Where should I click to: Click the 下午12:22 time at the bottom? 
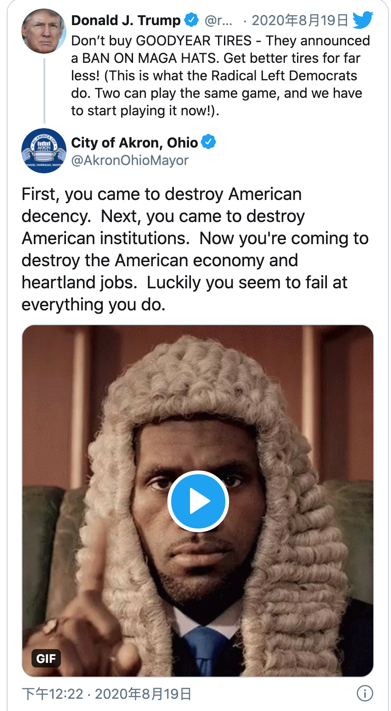pyautogui.click(x=52, y=694)
